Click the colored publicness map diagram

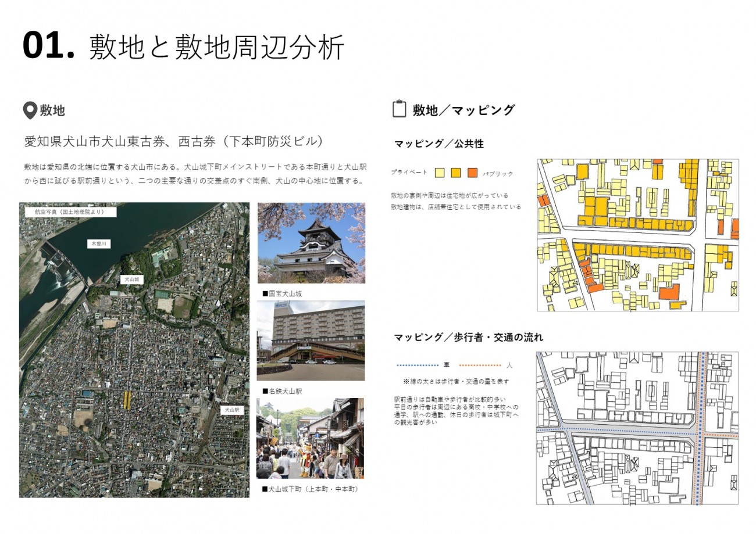tap(637, 235)
